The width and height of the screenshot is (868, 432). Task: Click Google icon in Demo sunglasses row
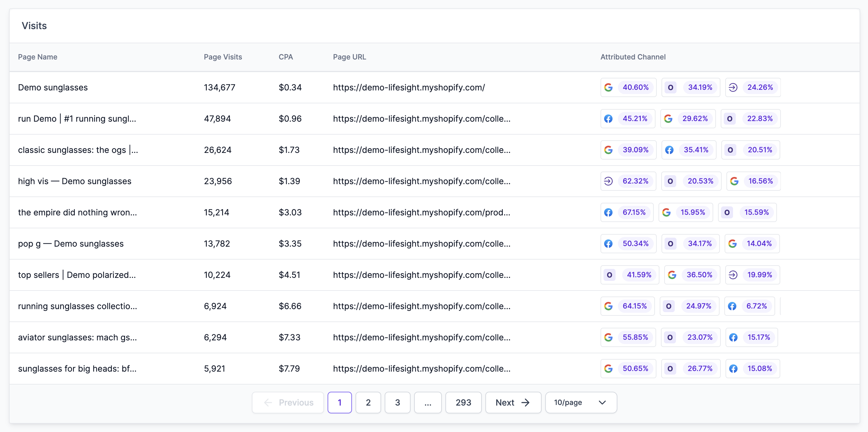tap(608, 87)
